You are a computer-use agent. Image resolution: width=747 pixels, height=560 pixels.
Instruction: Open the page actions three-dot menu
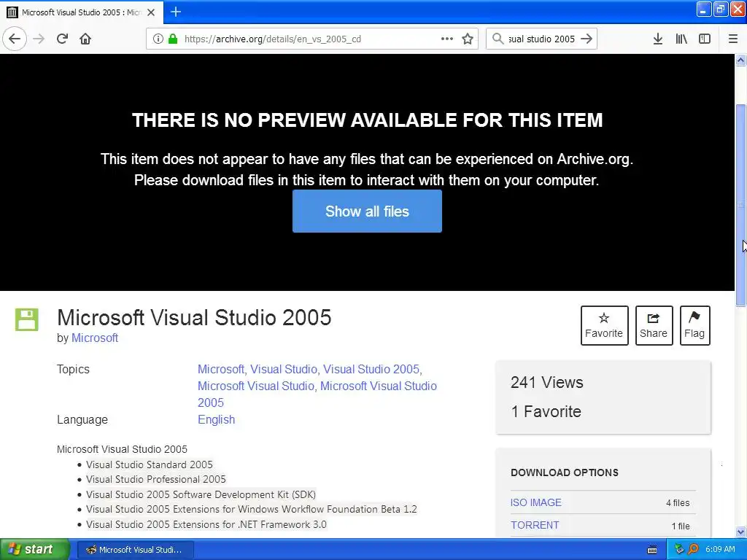point(447,39)
